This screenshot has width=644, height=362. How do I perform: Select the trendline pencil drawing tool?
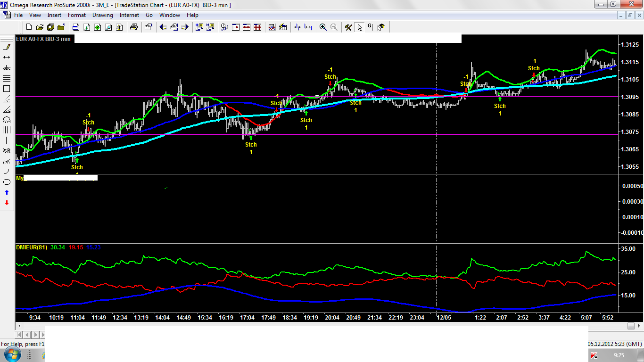[x=7, y=47]
